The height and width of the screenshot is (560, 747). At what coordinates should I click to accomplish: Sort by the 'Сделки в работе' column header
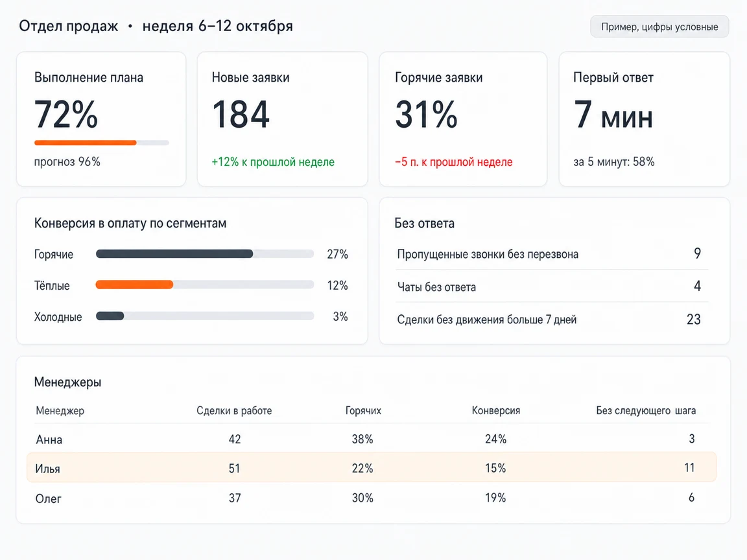[234, 410]
